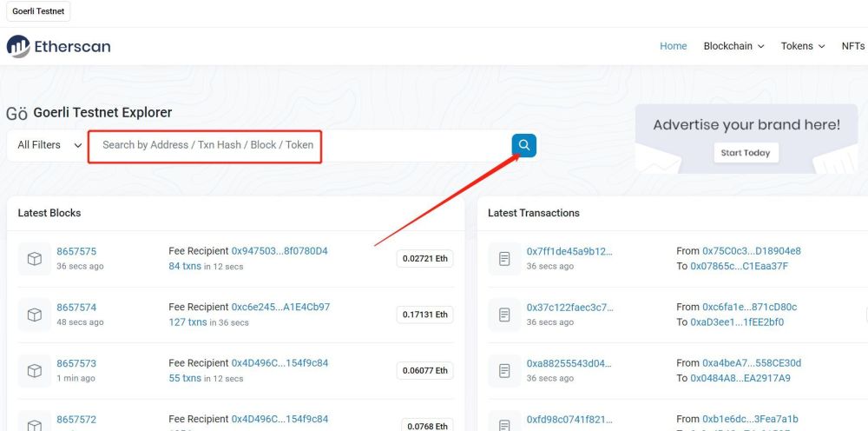Go to the Home tab
Screen dimensions: 868x431
click(x=674, y=47)
